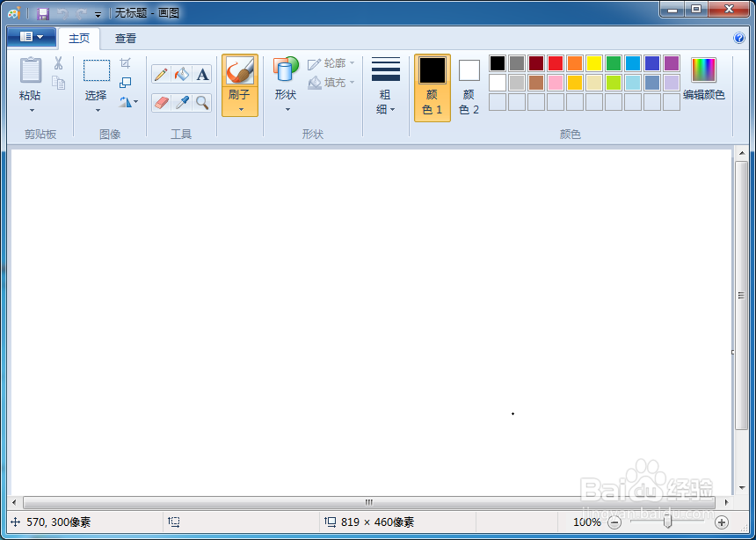Screen dimensions: 756x540
Task: Click the zoom in plus button
Action: pos(721,522)
